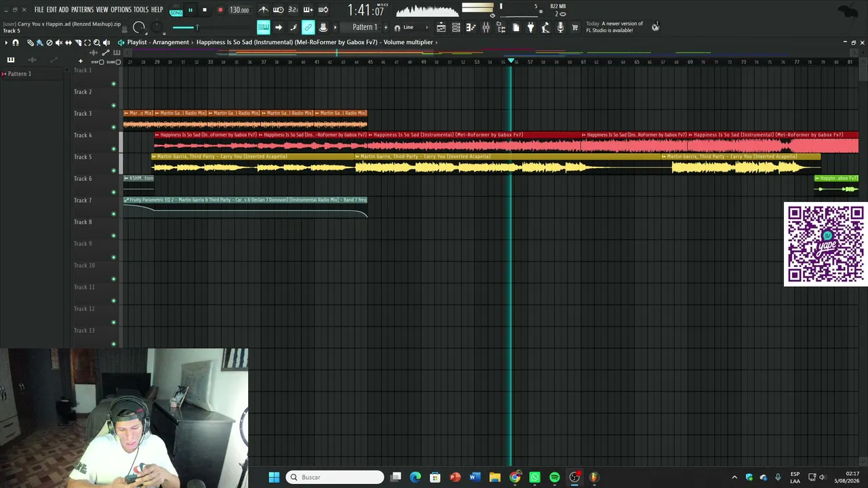Click the playback position marker on timeline
This screenshot has width=868, height=488.
[511, 60]
